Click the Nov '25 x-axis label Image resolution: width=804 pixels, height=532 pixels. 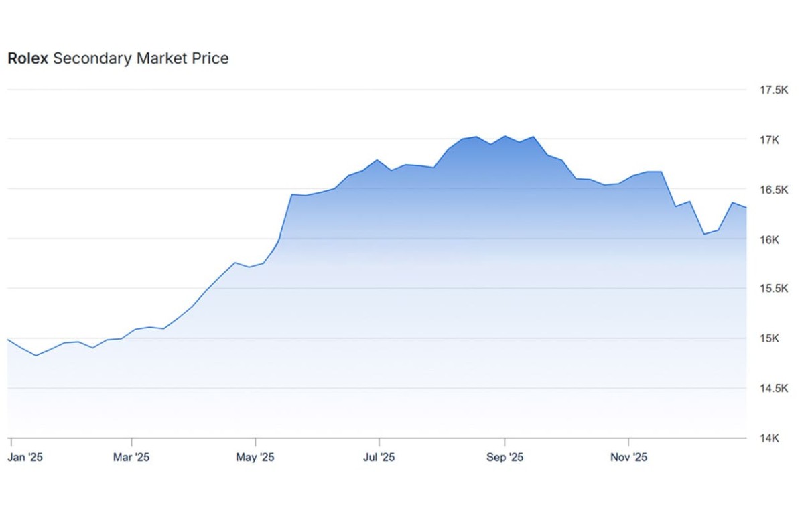coord(628,458)
